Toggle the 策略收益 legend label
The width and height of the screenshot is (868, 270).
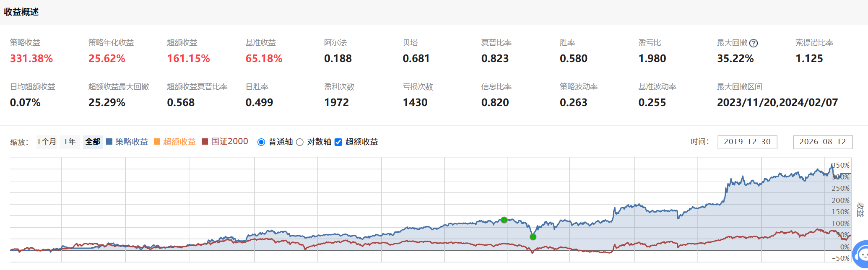click(132, 142)
